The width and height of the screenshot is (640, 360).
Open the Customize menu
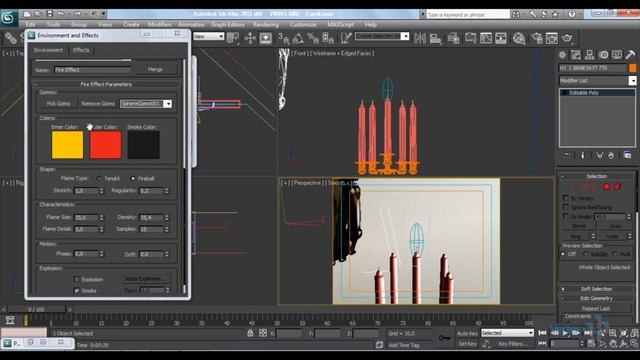coord(303,24)
